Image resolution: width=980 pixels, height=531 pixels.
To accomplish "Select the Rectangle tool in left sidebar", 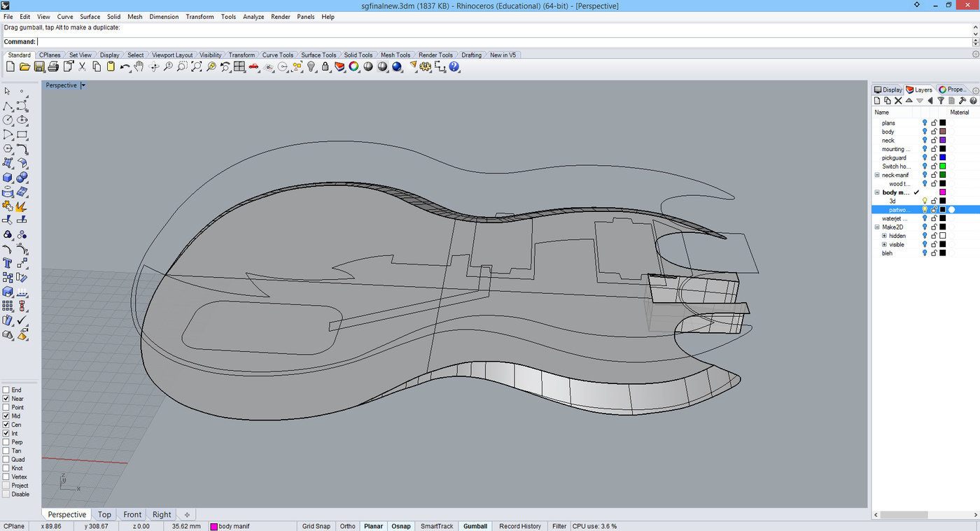I will tap(22, 134).
